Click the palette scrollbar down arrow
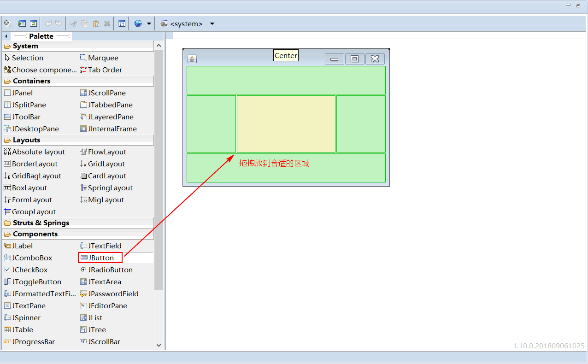Image resolution: width=588 pixels, height=364 pixels. pos(159,345)
